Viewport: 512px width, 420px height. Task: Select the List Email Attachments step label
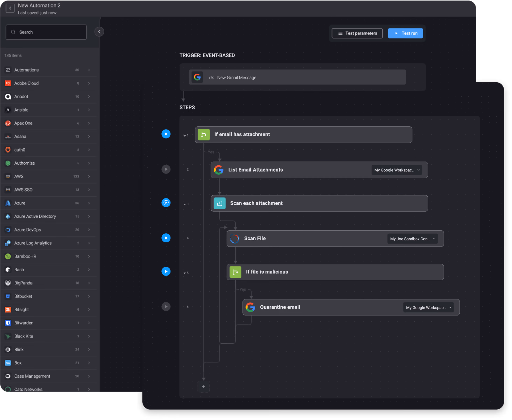pyautogui.click(x=256, y=170)
